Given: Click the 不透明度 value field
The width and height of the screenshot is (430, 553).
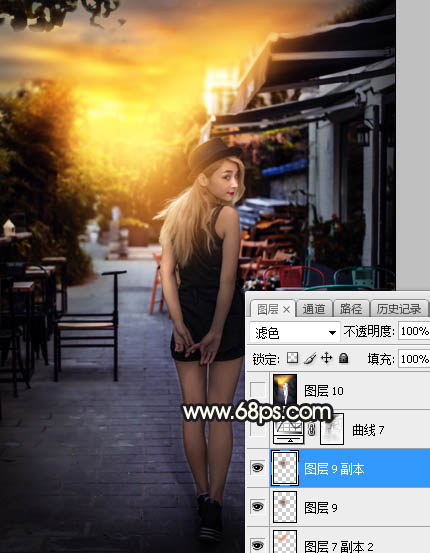Looking at the screenshot, I should click(414, 331).
